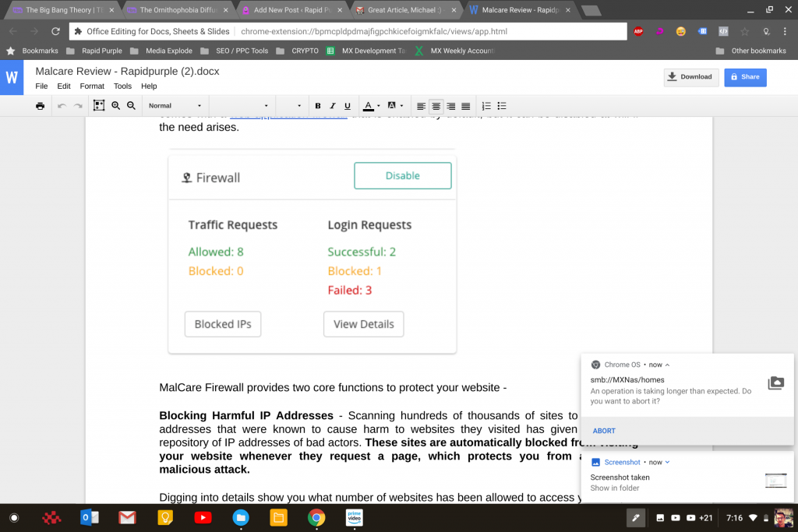The height and width of the screenshot is (532, 798).
Task: Abort the smb://MXNas/homes operation
Action: coord(604,431)
